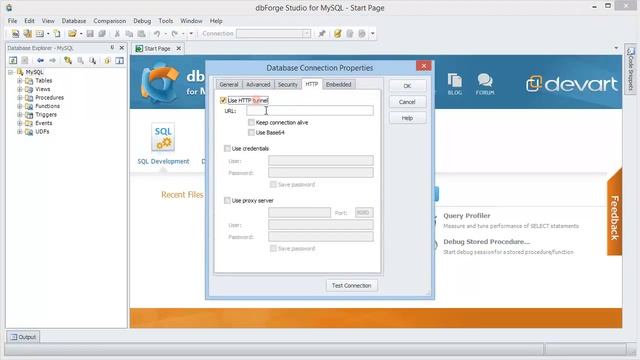The image size is (640, 360).
Task: Open the Blog icon on Start Page
Action: tap(454, 84)
